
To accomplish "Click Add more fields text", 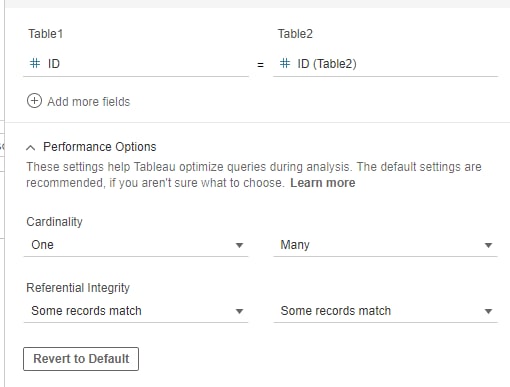I will (x=88, y=102).
